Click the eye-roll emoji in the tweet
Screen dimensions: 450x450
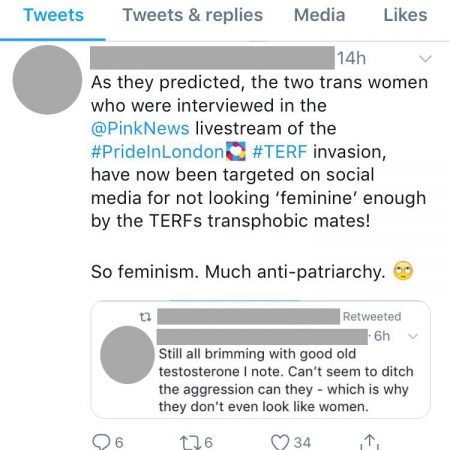pyautogui.click(x=403, y=271)
